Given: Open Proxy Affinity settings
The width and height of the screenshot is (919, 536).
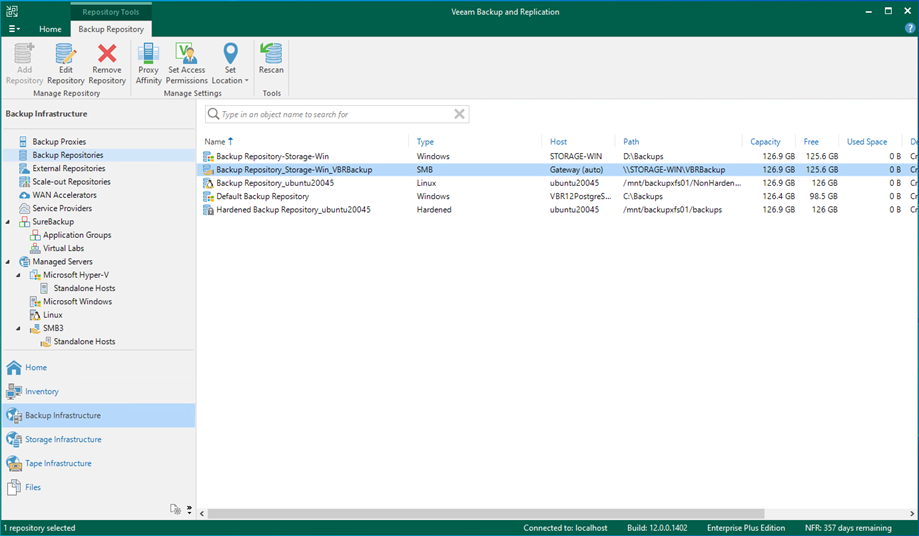Looking at the screenshot, I should [148, 63].
